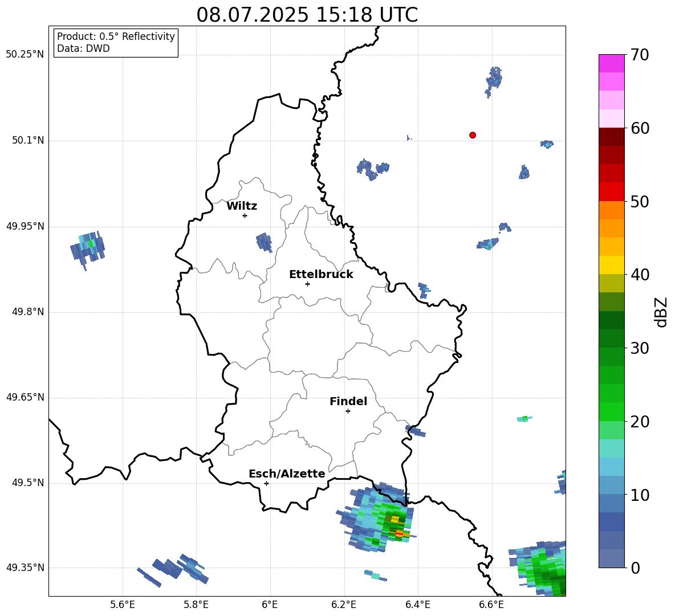Click the 49.8°N latitude label
The image size is (675, 616).
28,312
